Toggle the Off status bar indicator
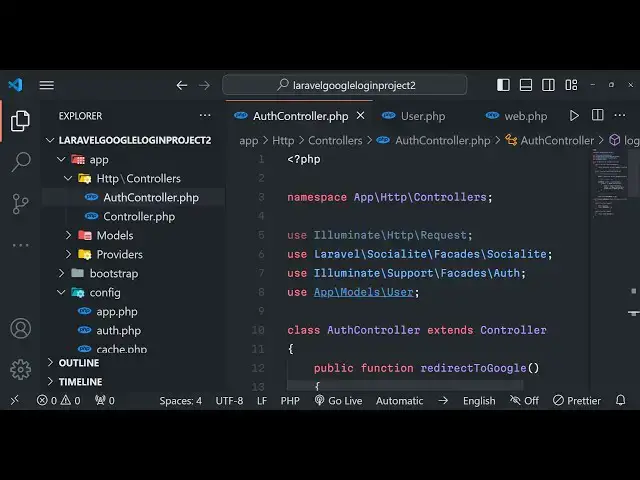The height and width of the screenshot is (480, 640). [524, 401]
